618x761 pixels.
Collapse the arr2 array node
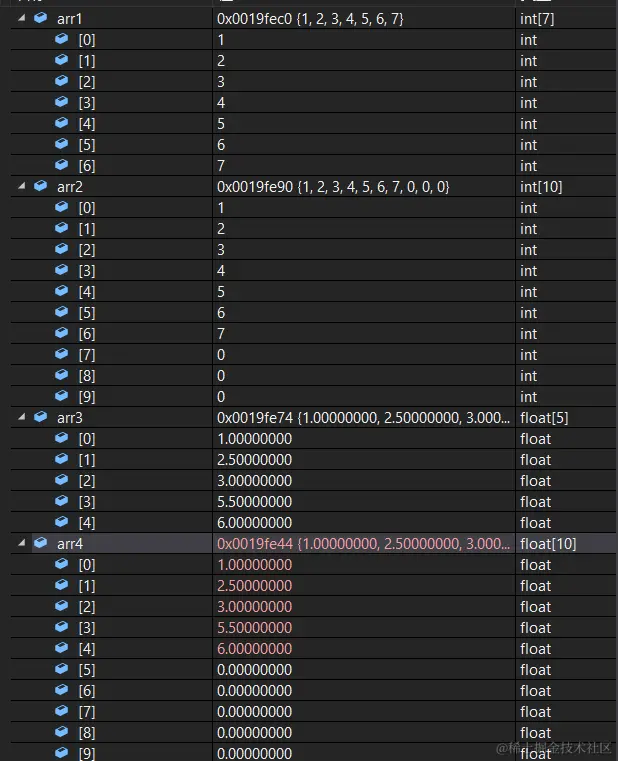(x=21, y=186)
